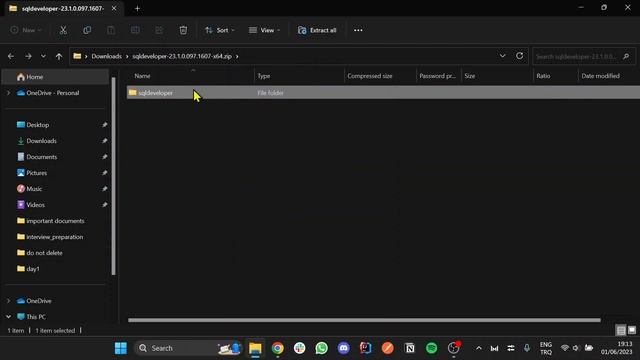The image size is (640, 360).
Task: Click the taskbar Search box
Action: click(189, 348)
